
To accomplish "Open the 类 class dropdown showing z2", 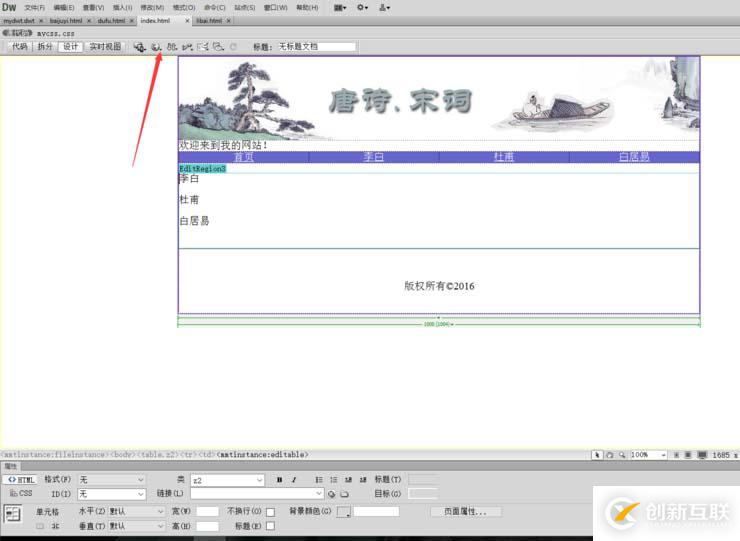I will pos(227,480).
